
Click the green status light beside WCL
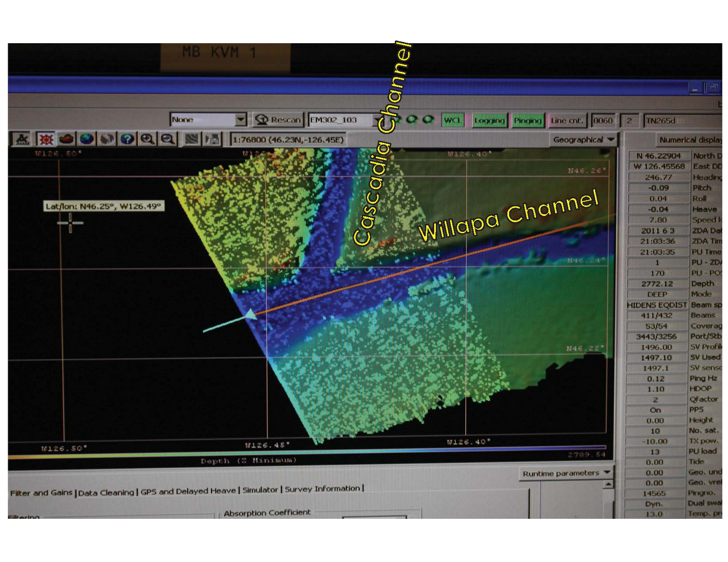pos(428,120)
